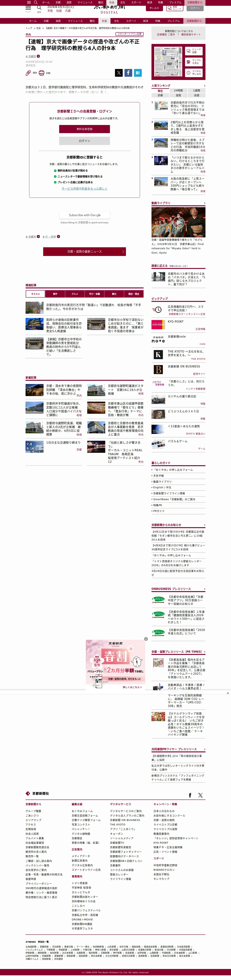Share the article on Facebook
Screen dimensions: 231x980
128,73
